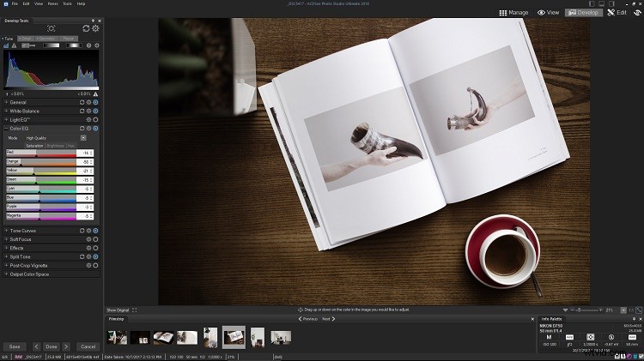
Task: Go to Next image in Filmstrip
Action: coord(329,319)
